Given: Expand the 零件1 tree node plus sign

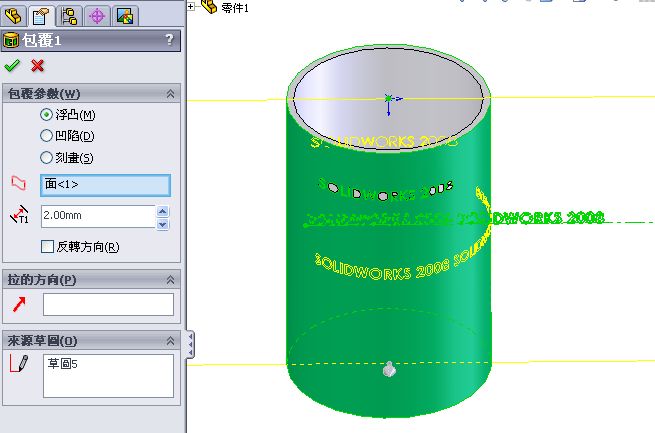Looking at the screenshot, I should pyautogui.click(x=191, y=6).
